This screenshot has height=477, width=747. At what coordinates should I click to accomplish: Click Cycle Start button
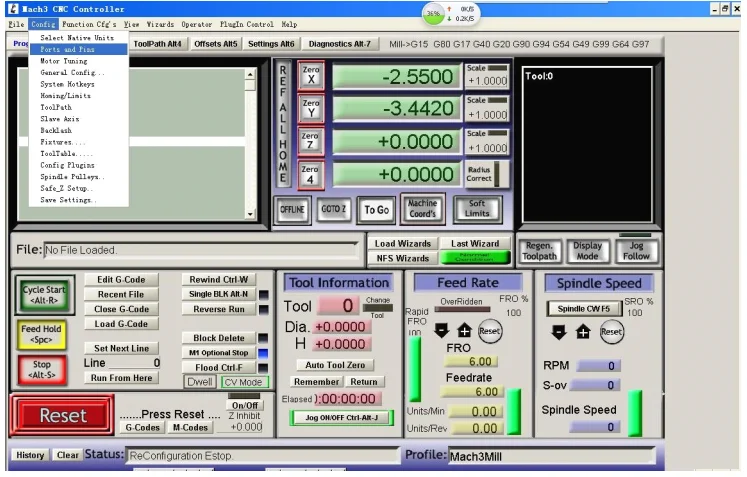pos(44,295)
